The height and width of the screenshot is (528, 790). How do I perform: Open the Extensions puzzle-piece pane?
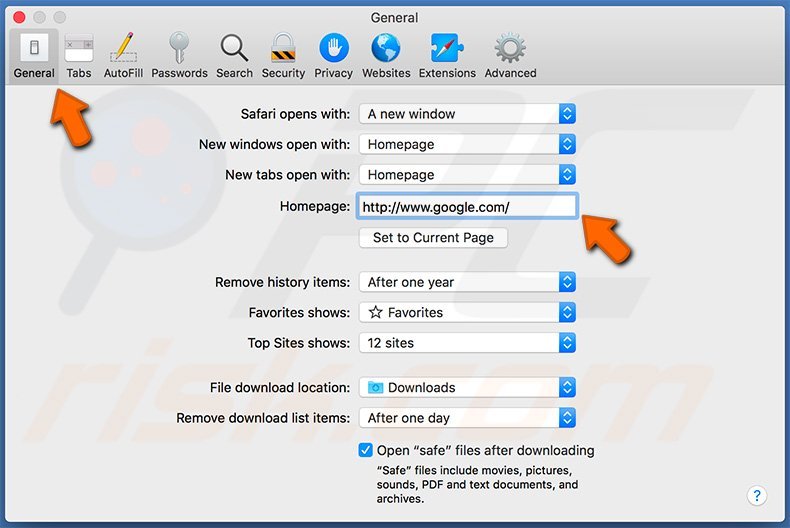447,56
